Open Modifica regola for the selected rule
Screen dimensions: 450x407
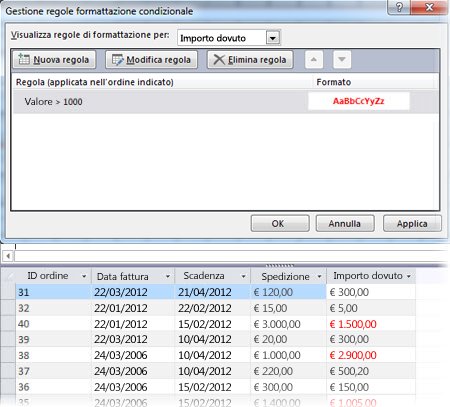click(151, 60)
